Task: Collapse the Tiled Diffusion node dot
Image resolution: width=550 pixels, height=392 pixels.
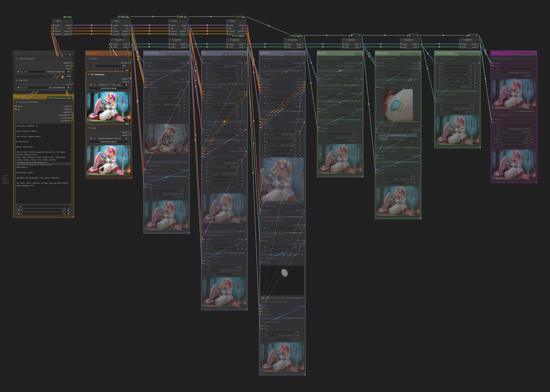Action: click(x=205, y=59)
